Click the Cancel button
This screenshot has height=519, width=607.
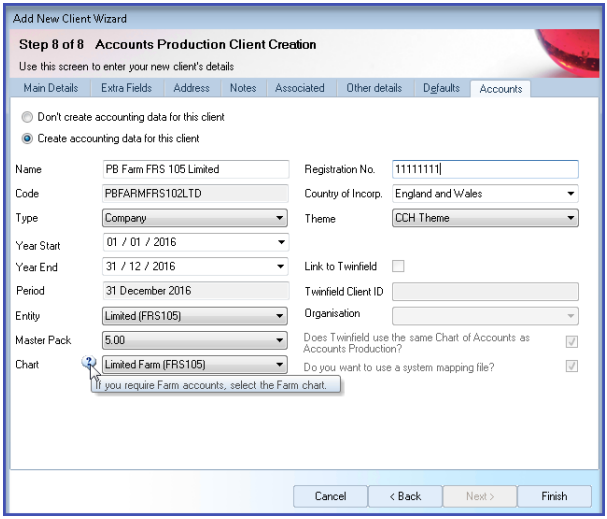[330, 496]
